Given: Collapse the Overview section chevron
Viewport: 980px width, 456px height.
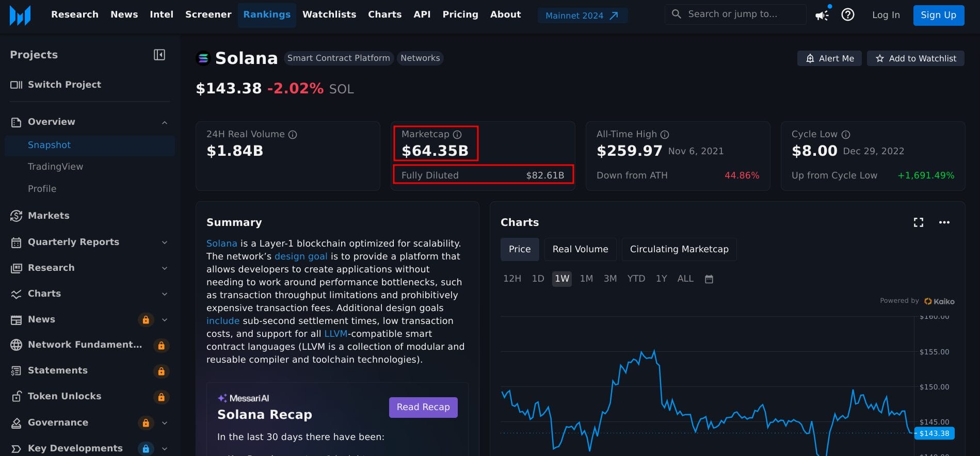Looking at the screenshot, I should point(165,122).
